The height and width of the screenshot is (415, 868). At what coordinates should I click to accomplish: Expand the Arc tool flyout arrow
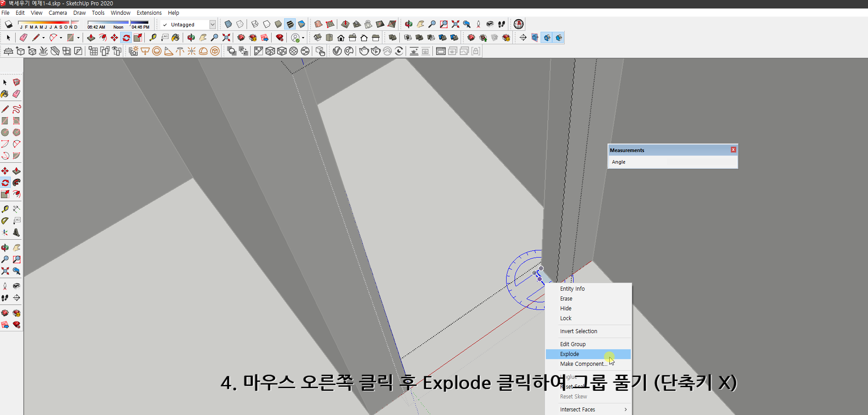coord(61,38)
